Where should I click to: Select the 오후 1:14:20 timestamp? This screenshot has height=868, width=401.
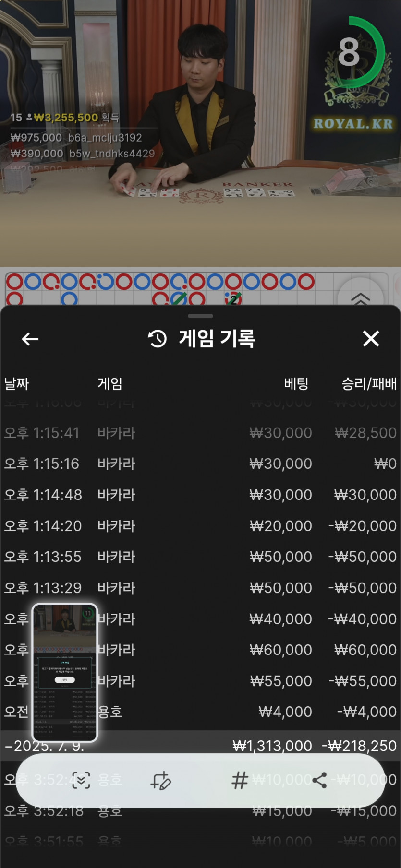tap(43, 526)
